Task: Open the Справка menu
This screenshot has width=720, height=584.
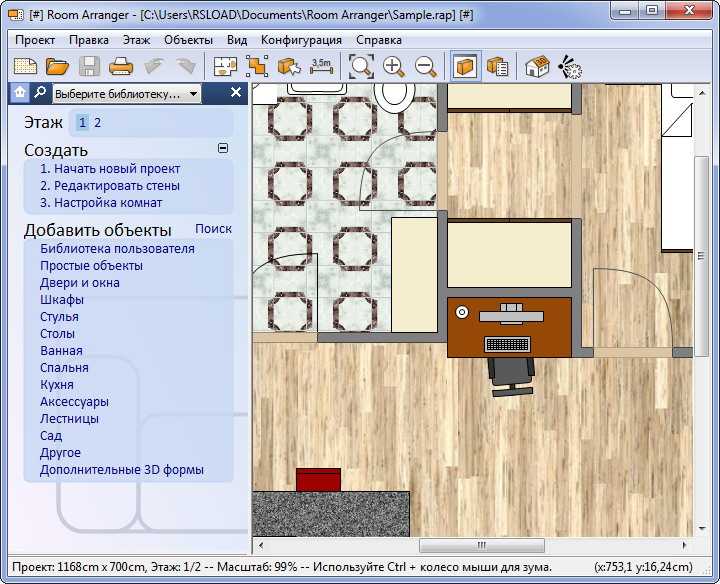Action: tap(379, 40)
